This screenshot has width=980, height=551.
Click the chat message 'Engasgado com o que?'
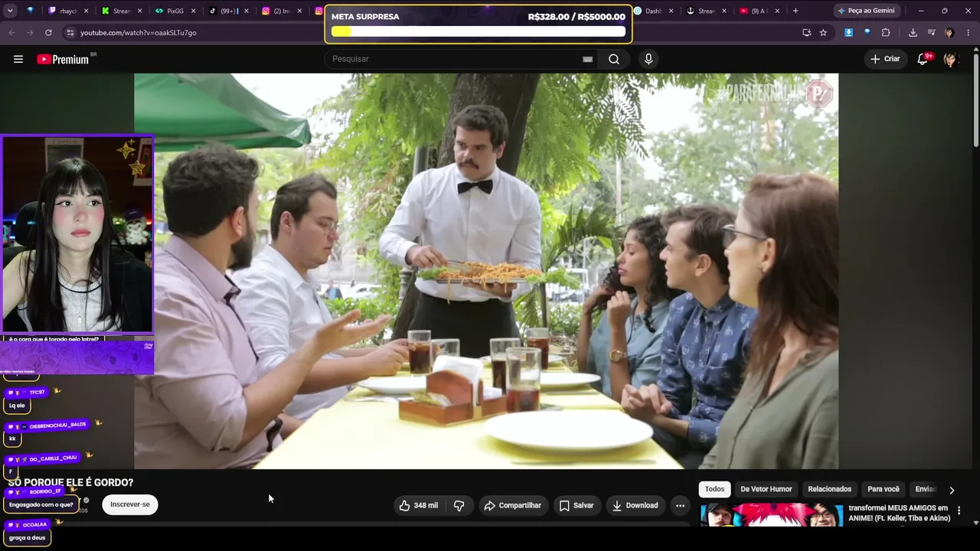41,504
